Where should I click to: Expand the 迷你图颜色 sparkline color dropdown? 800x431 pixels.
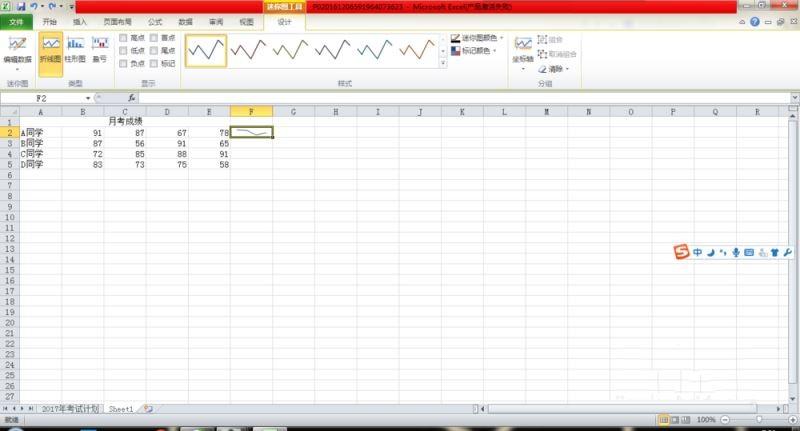501,38
